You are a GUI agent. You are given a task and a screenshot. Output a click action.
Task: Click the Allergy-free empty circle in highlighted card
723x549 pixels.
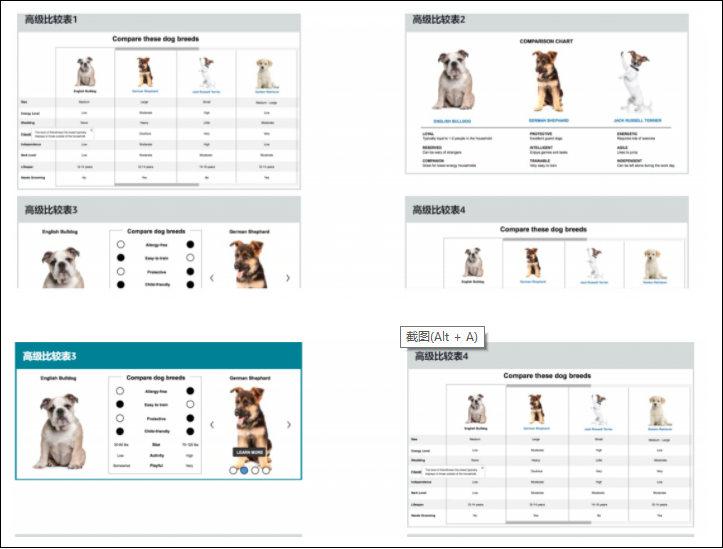click(120, 392)
